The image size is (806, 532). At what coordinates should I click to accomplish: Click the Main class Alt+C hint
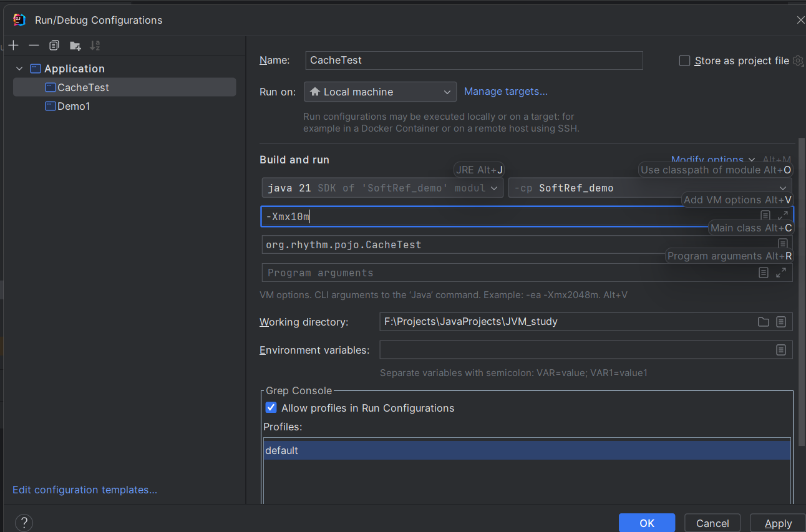click(751, 228)
